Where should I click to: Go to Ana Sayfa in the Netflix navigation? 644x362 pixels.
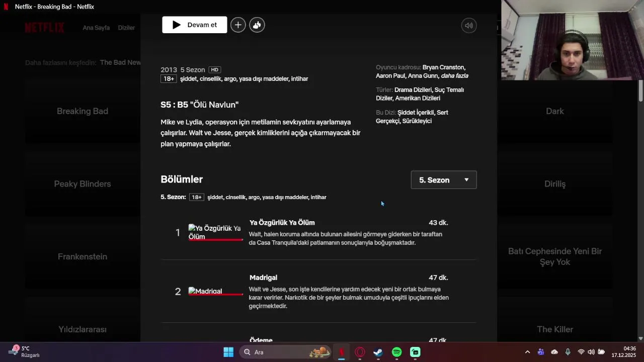tap(96, 28)
